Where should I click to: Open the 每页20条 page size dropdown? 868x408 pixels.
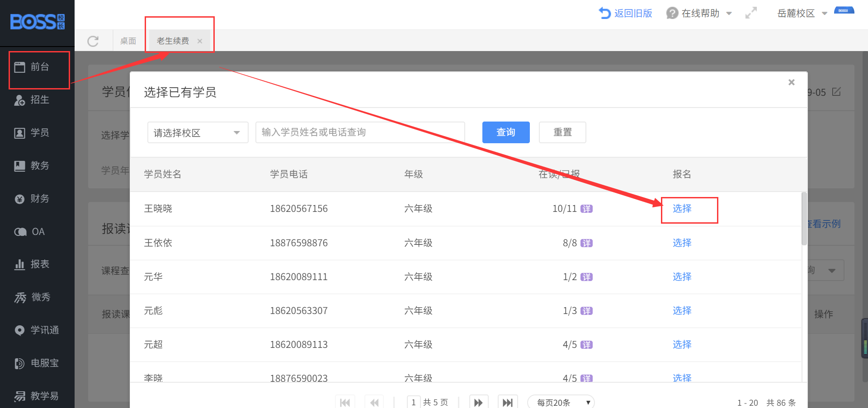[x=561, y=402]
